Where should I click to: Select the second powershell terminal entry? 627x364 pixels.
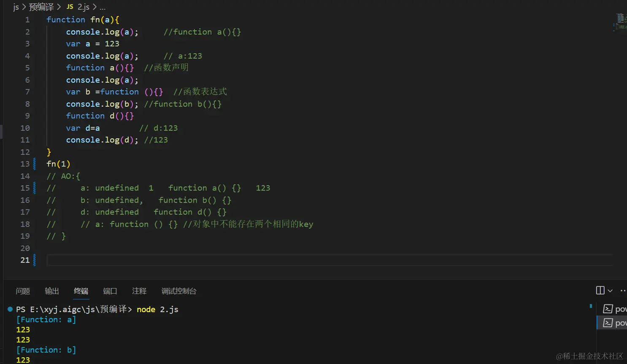tap(614, 323)
